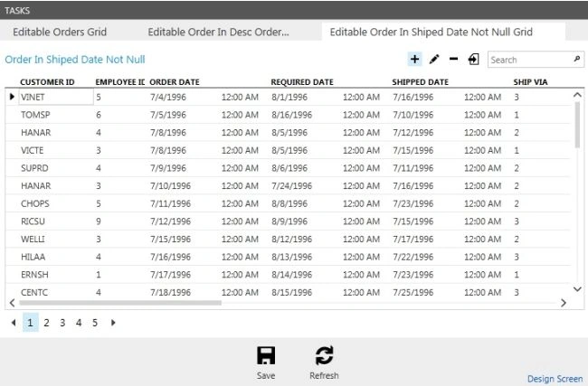This screenshot has width=588, height=386.
Task: Click grid vertical scrollbar down arrow
Action: [577, 289]
